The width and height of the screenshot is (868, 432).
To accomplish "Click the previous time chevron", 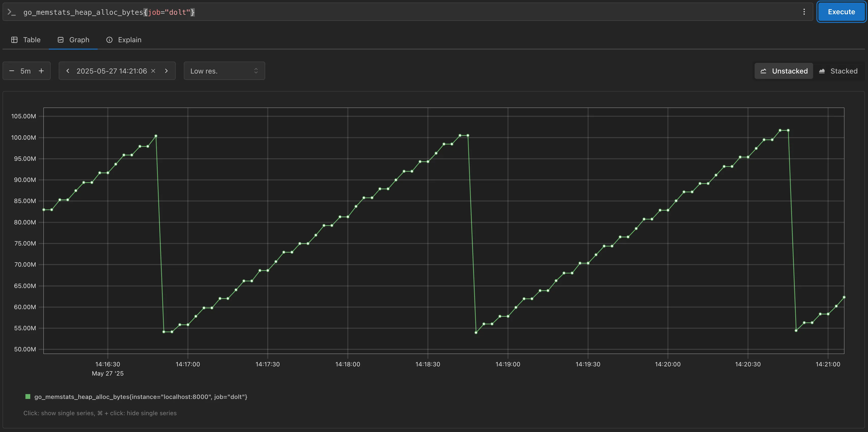I will pos(67,71).
